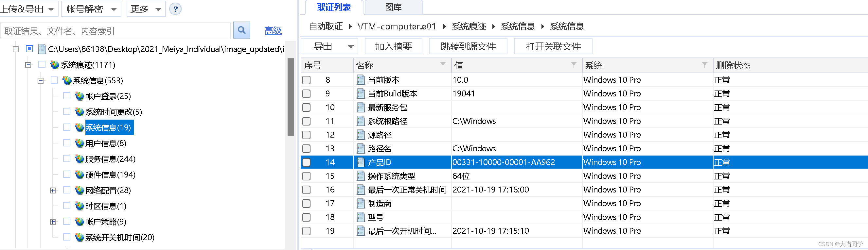
Task: Click the 打开关联文件 button
Action: pyautogui.click(x=553, y=46)
